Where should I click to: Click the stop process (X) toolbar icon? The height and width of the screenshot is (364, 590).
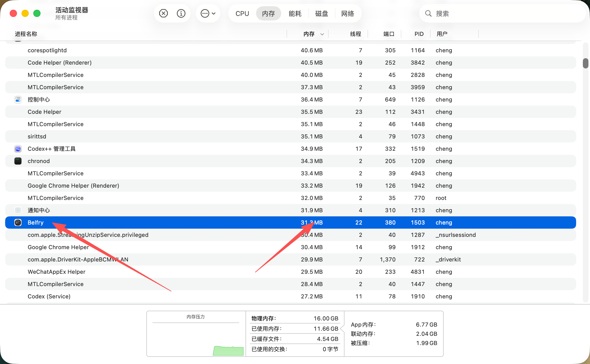(163, 13)
